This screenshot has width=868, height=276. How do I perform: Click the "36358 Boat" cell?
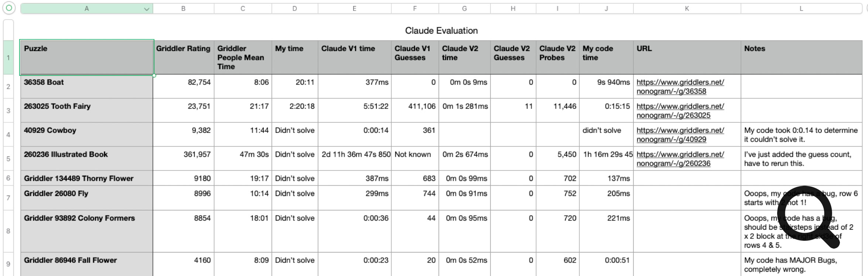86,87
